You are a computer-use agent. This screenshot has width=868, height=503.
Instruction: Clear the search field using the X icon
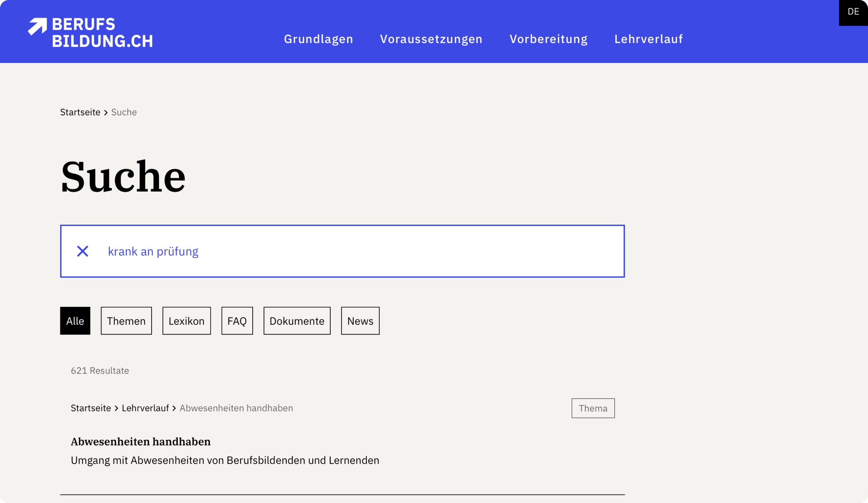[83, 251]
